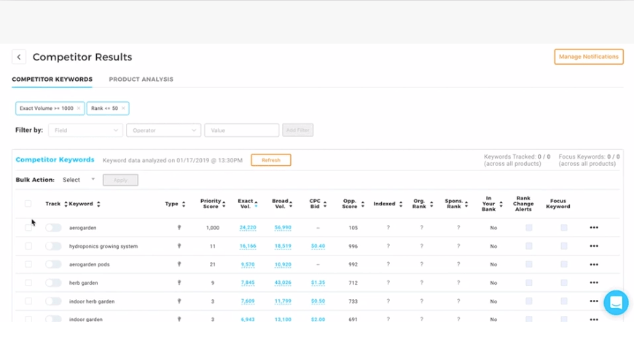Click type icon for herb garden row
Screen dimensions: 634x364
coord(179,282)
